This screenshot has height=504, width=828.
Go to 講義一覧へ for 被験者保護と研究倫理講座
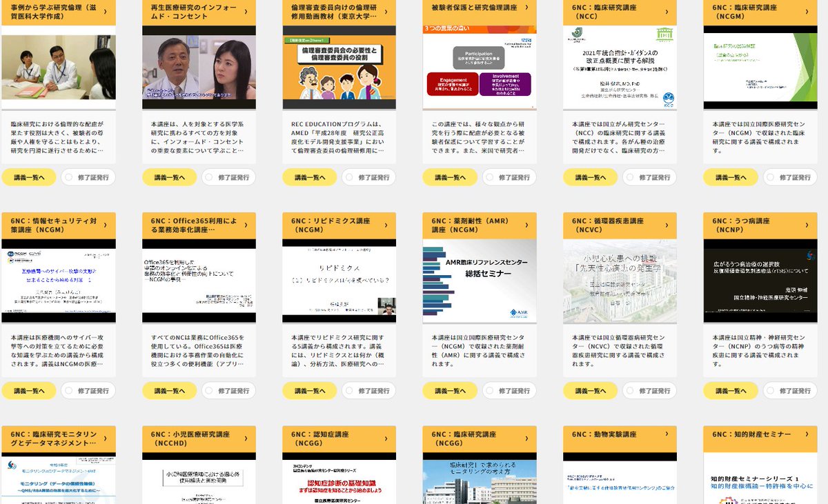coord(449,177)
